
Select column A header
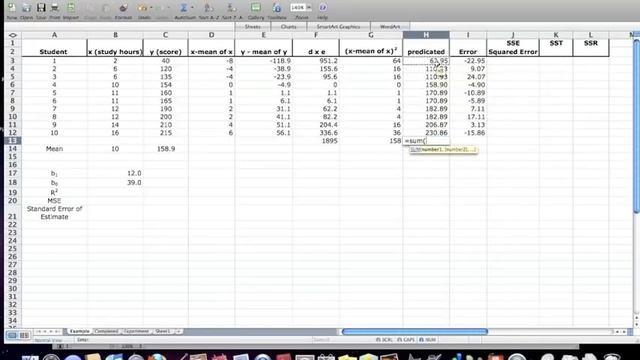pyautogui.click(x=54, y=35)
